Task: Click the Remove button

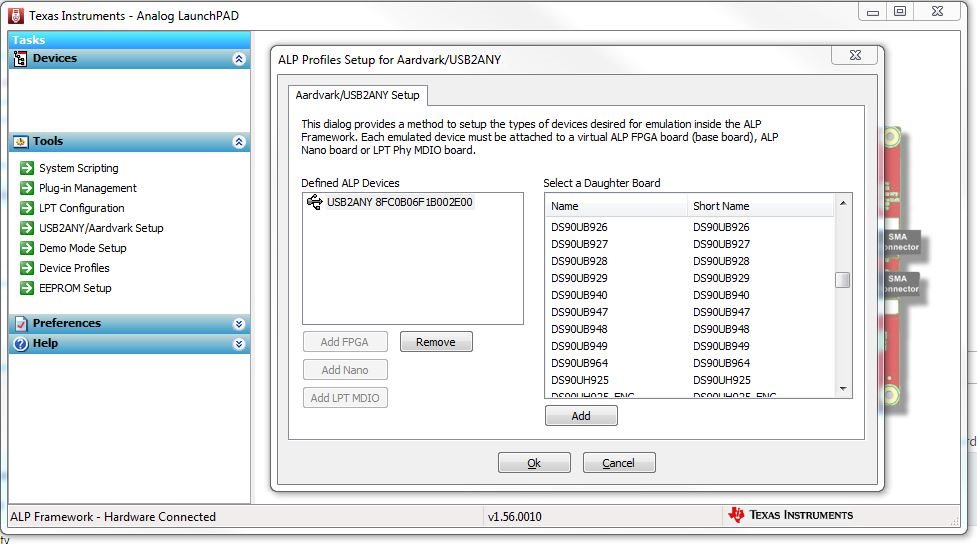Action: (x=436, y=342)
